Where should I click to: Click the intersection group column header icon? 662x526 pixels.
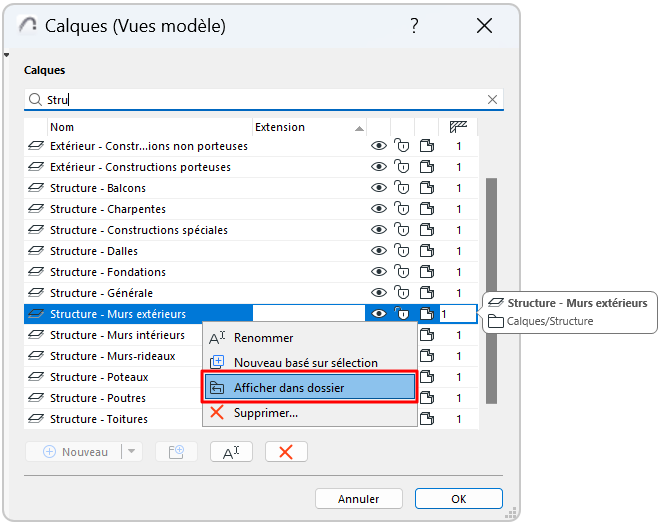coord(458,127)
